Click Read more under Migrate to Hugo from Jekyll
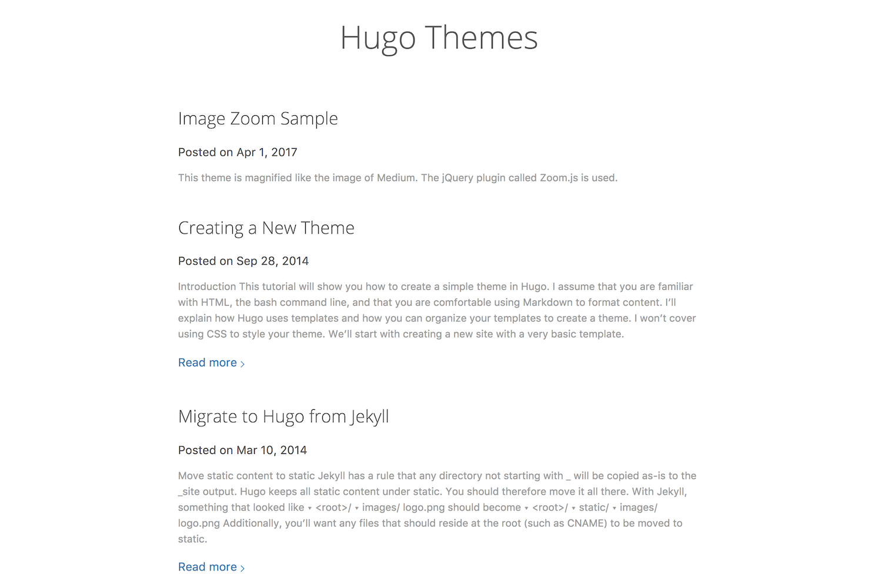Image resolution: width=882 pixels, height=588 pixels. pyautogui.click(x=207, y=566)
